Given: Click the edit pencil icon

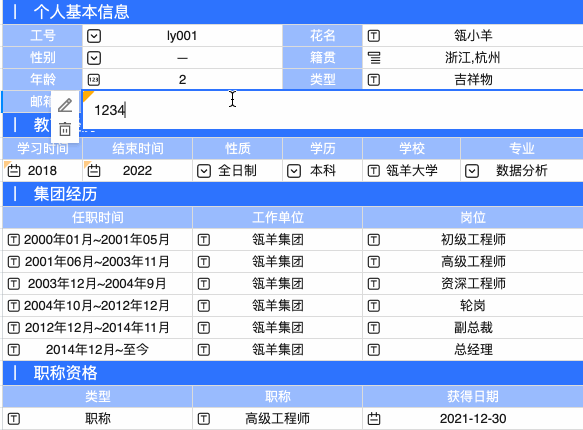Looking at the screenshot, I should click(x=65, y=105).
